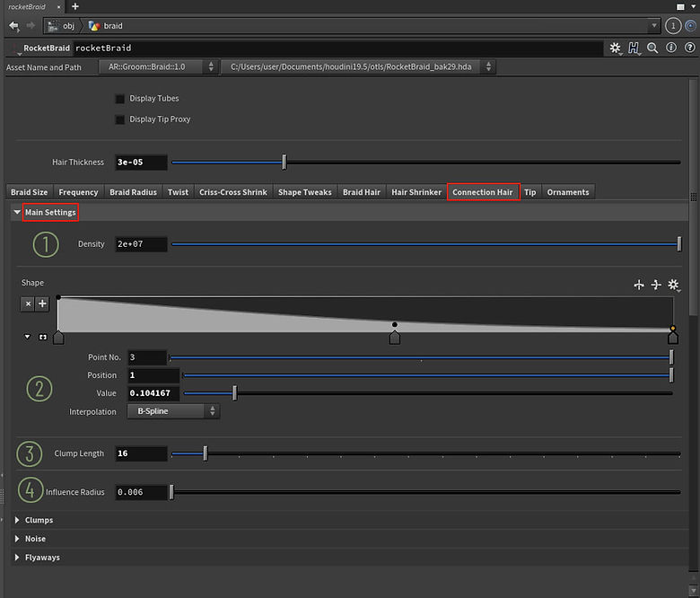Expand the Flyaways section
The image size is (700, 598).
[17, 558]
